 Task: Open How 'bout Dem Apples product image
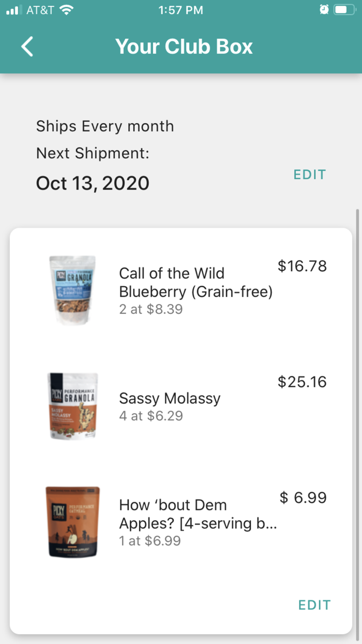tap(72, 522)
